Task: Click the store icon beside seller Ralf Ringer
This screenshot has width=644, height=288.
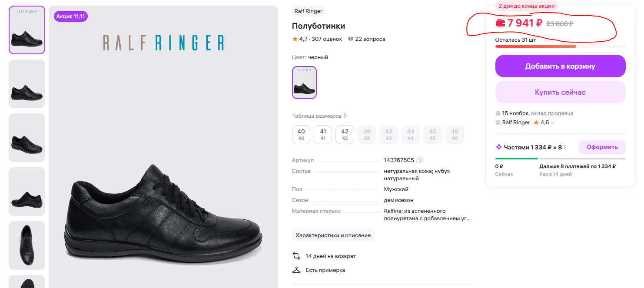Action: pos(498,122)
